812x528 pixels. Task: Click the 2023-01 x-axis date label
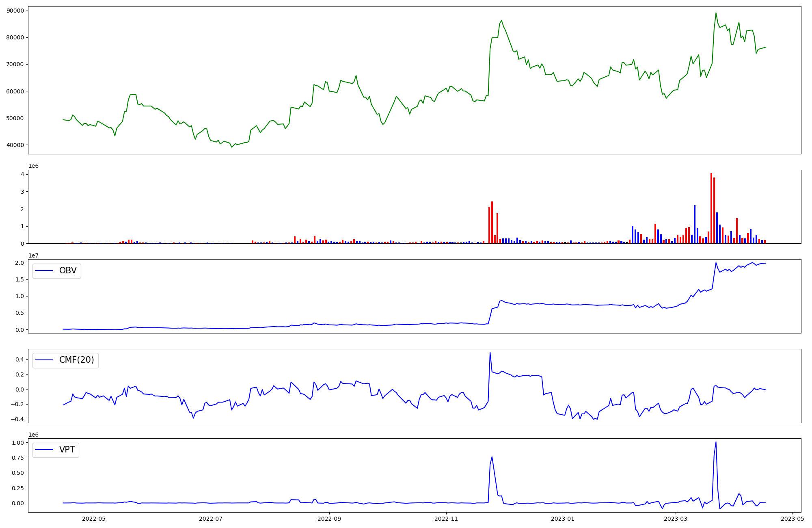[x=563, y=518]
